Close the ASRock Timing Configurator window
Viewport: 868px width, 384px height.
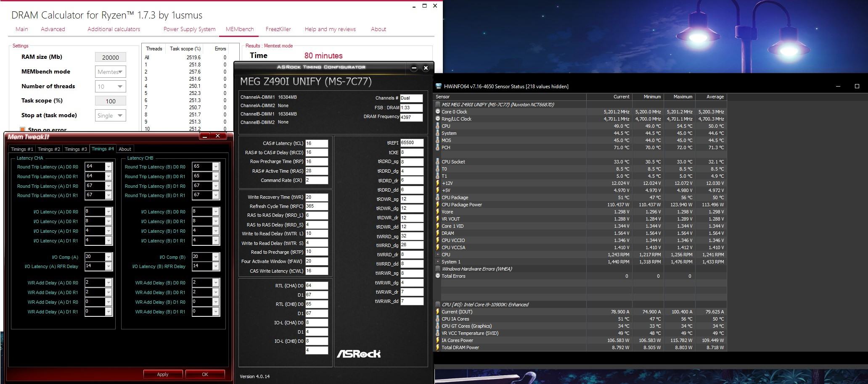pos(426,68)
